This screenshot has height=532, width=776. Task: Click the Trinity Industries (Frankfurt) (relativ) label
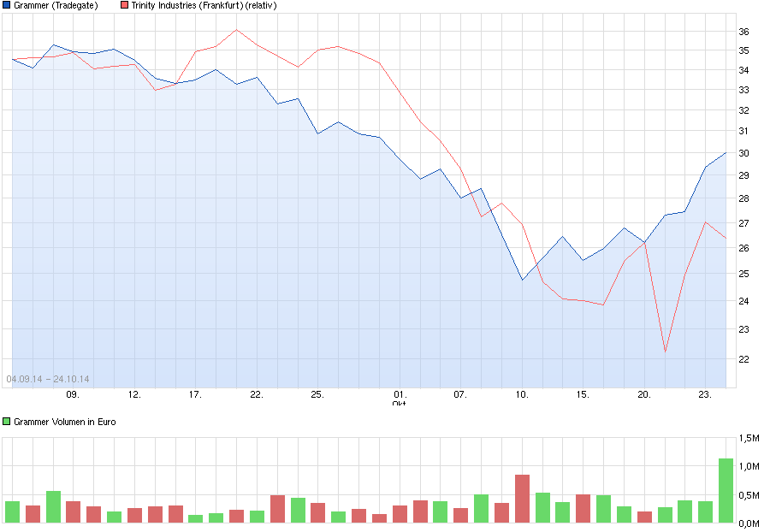click(204, 5)
